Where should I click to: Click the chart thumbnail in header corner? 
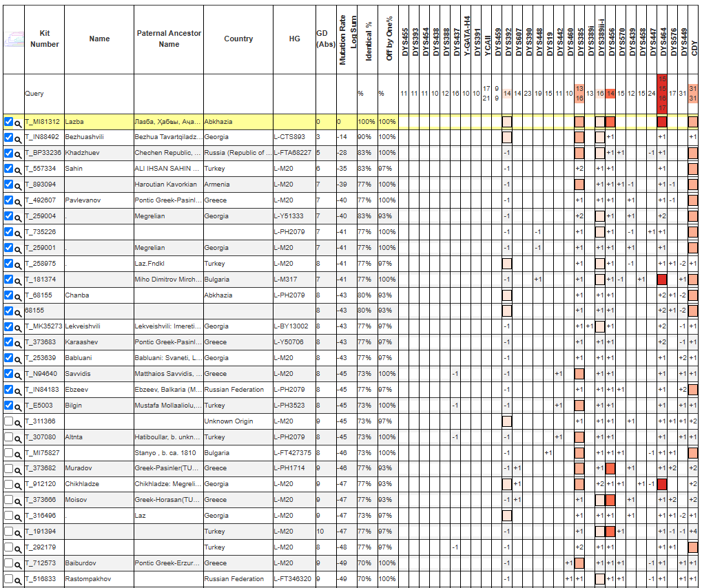click(12, 39)
